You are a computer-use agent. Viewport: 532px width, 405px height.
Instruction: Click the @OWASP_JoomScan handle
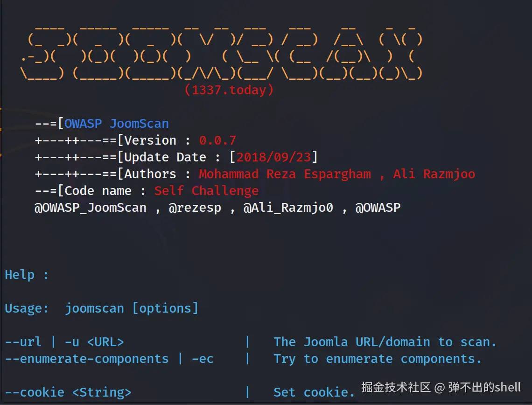(x=91, y=208)
